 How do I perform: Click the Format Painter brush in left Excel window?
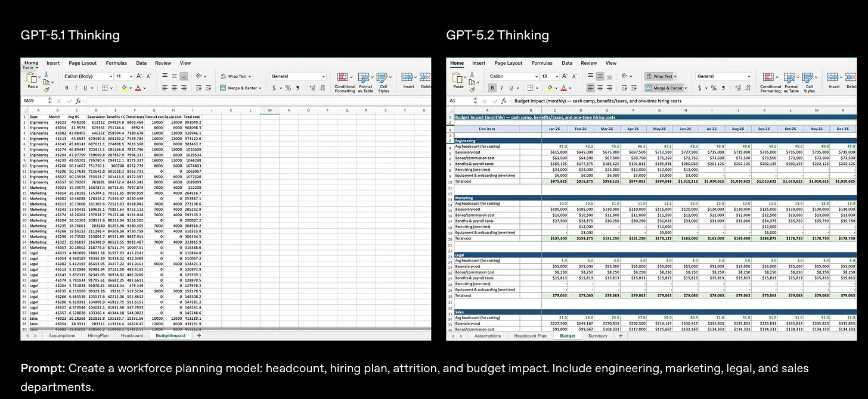coord(46,90)
